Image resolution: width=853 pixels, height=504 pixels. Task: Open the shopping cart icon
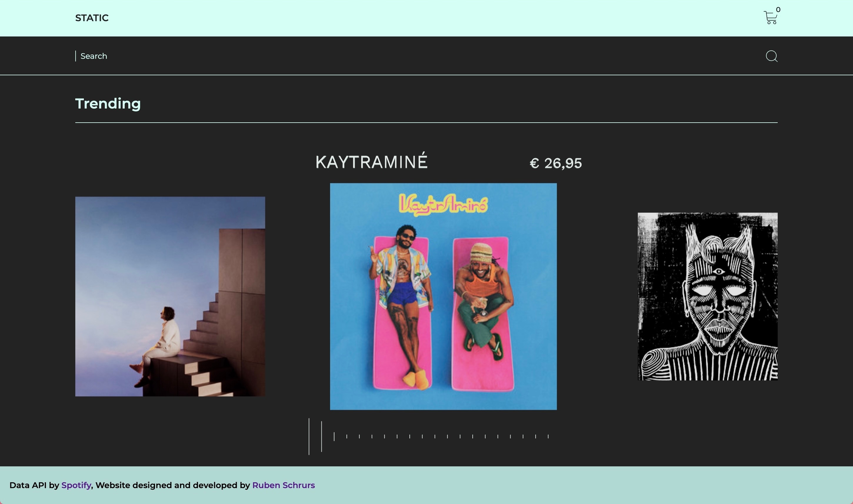(x=770, y=18)
